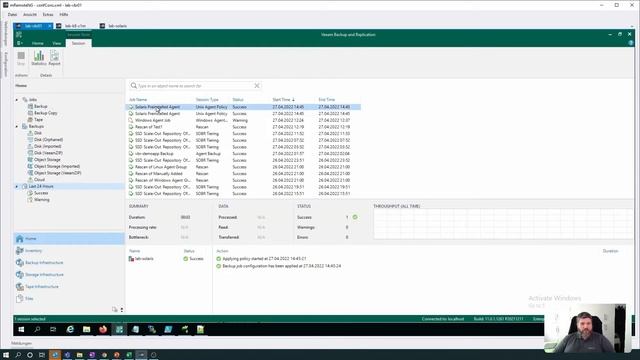Click the magnifier icon in the search box

[133, 86]
